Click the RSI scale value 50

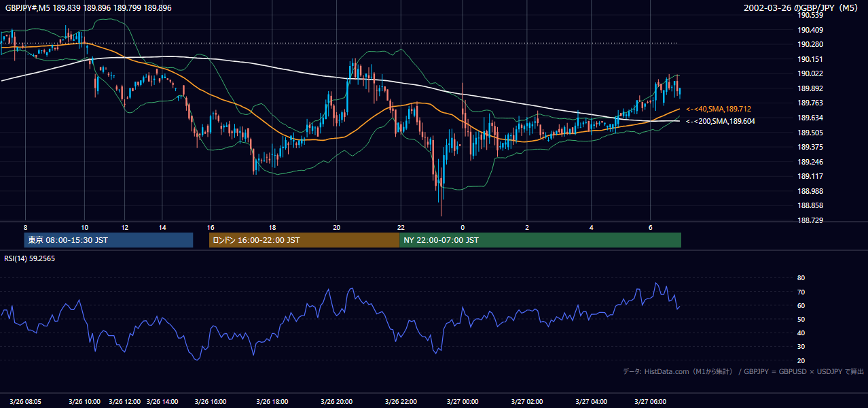coord(801,319)
